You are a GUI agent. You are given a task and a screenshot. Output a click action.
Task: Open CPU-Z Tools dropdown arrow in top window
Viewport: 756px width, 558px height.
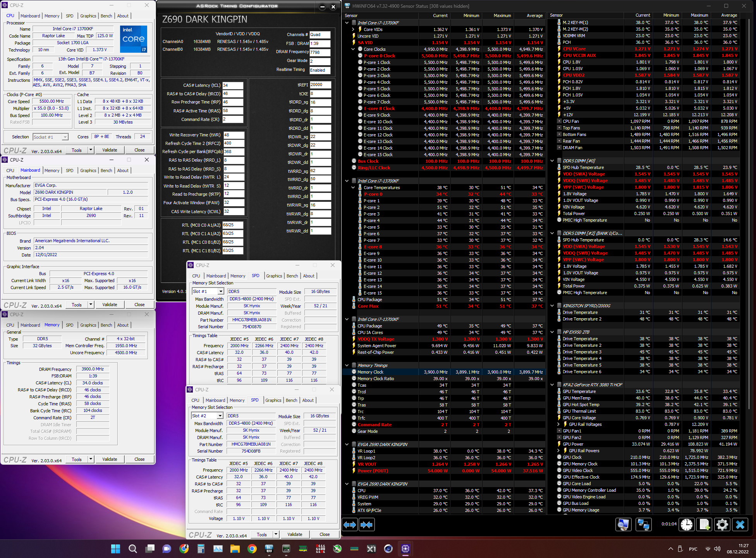(x=91, y=150)
